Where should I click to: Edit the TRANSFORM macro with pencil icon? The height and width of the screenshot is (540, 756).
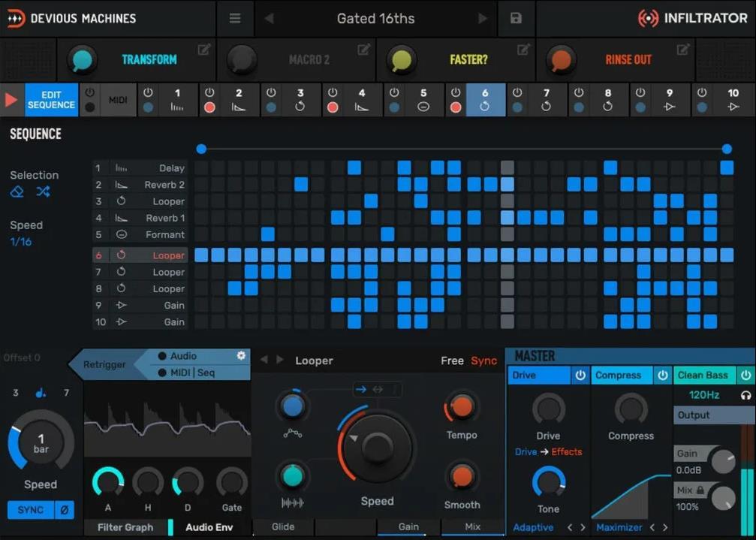coord(204,50)
